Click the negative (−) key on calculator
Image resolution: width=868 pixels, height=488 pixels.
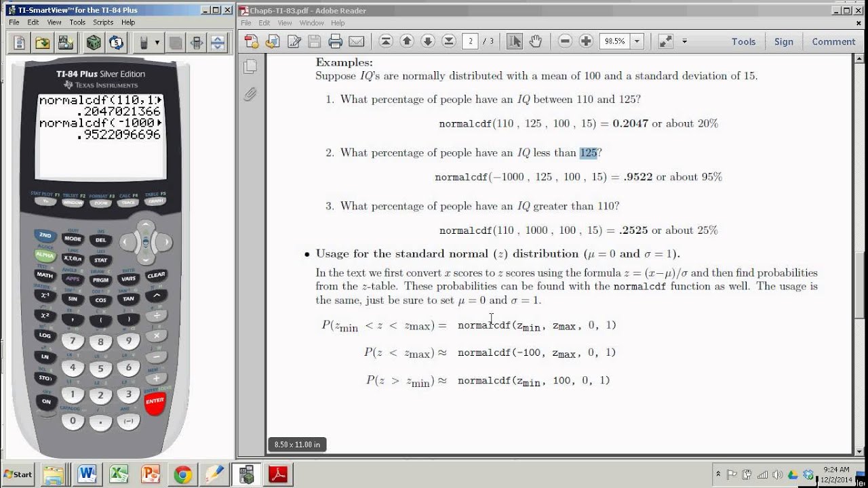click(x=128, y=421)
